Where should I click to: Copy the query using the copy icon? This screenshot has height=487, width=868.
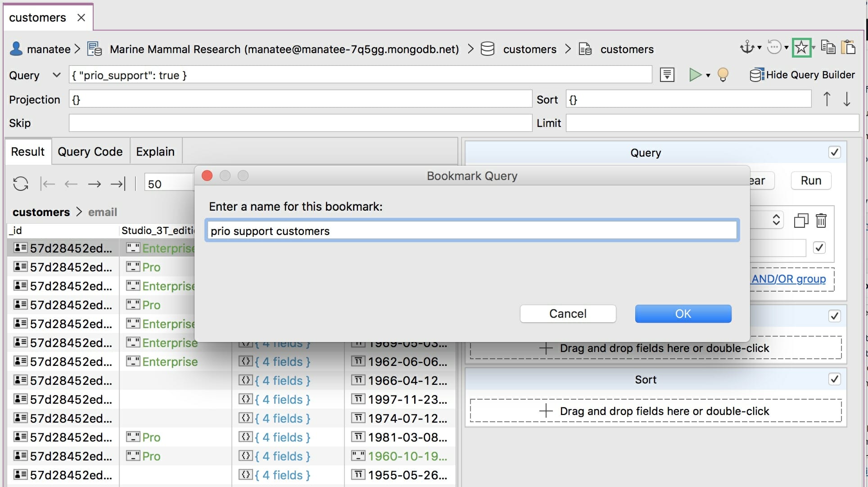827,47
